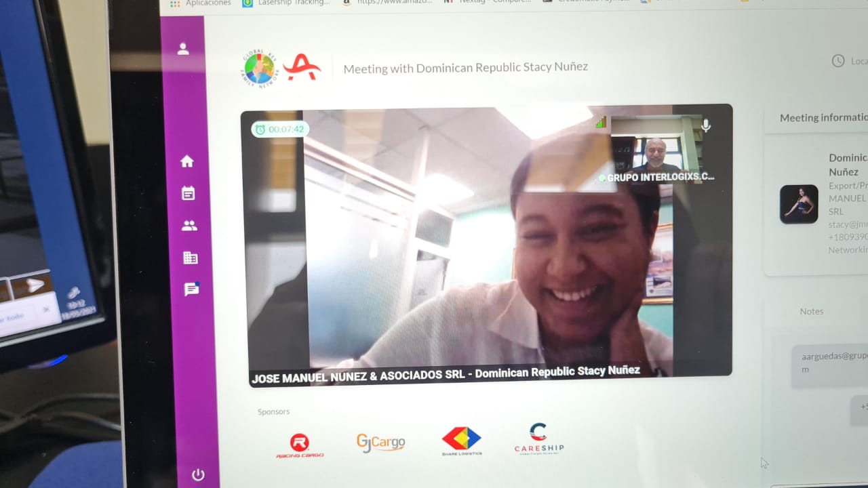Open the user profile icon in sidebar

click(183, 49)
